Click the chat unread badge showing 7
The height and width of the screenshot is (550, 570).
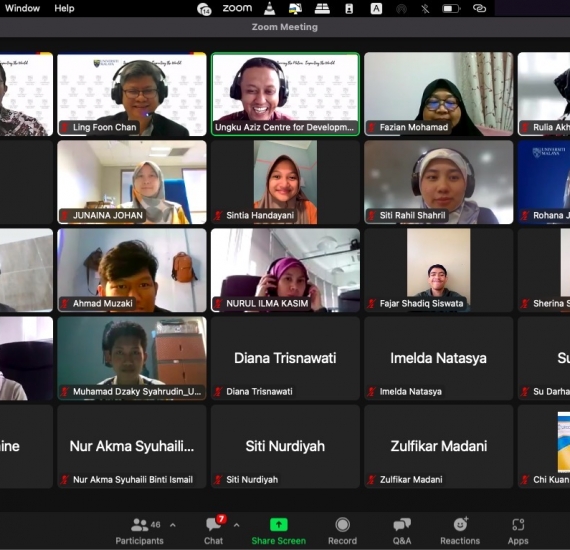(221, 519)
